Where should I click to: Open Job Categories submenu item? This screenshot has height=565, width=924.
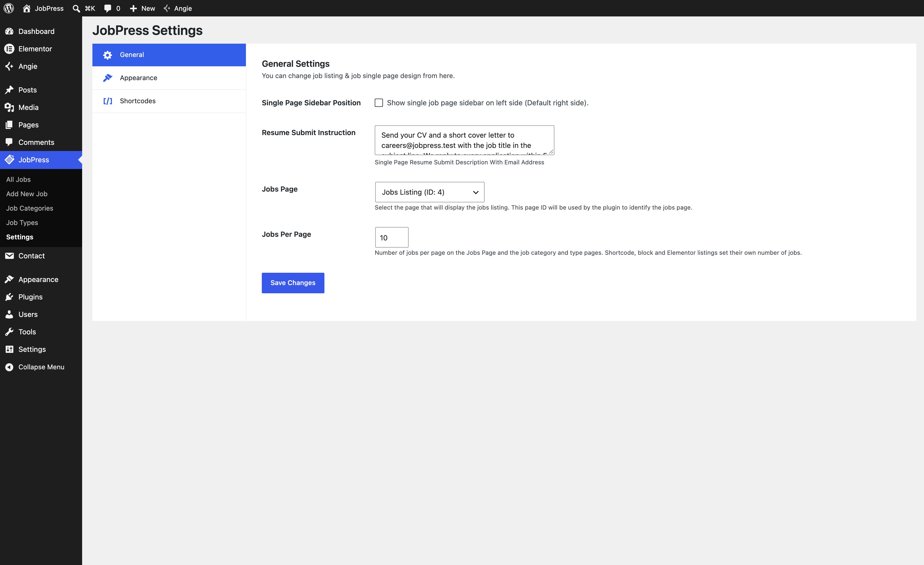coord(30,208)
